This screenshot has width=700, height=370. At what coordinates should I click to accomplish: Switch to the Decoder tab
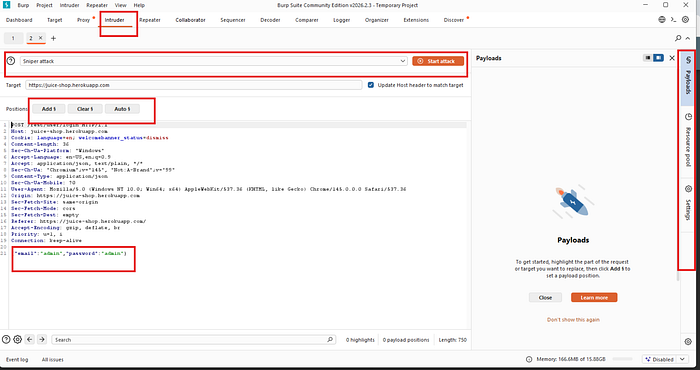[271, 20]
